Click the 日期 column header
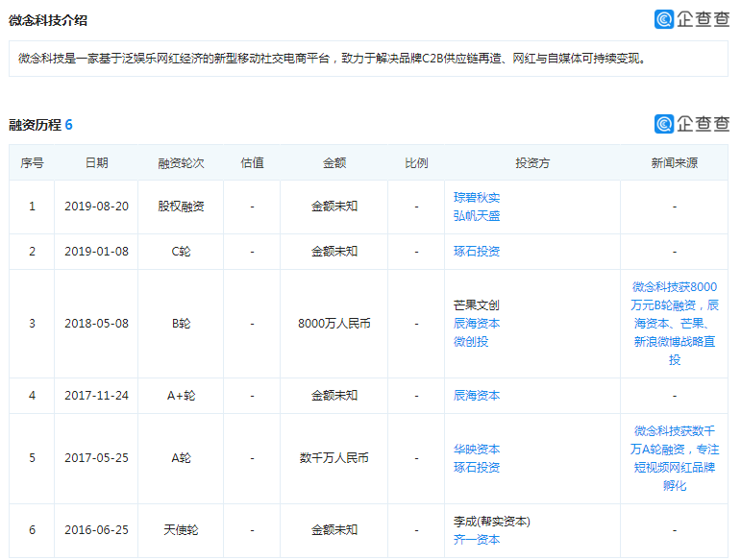The height and width of the screenshot is (560, 741). tap(96, 163)
